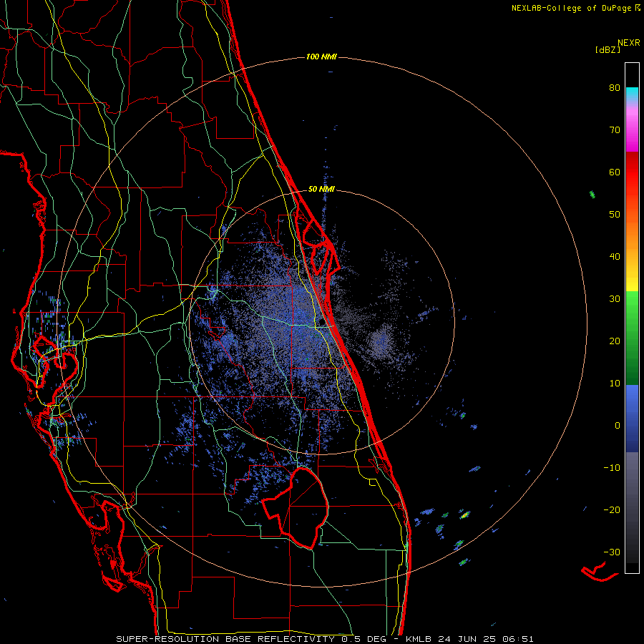Click the NEXR label above the legend
Screen dimensions: 644x644
pos(629,43)
